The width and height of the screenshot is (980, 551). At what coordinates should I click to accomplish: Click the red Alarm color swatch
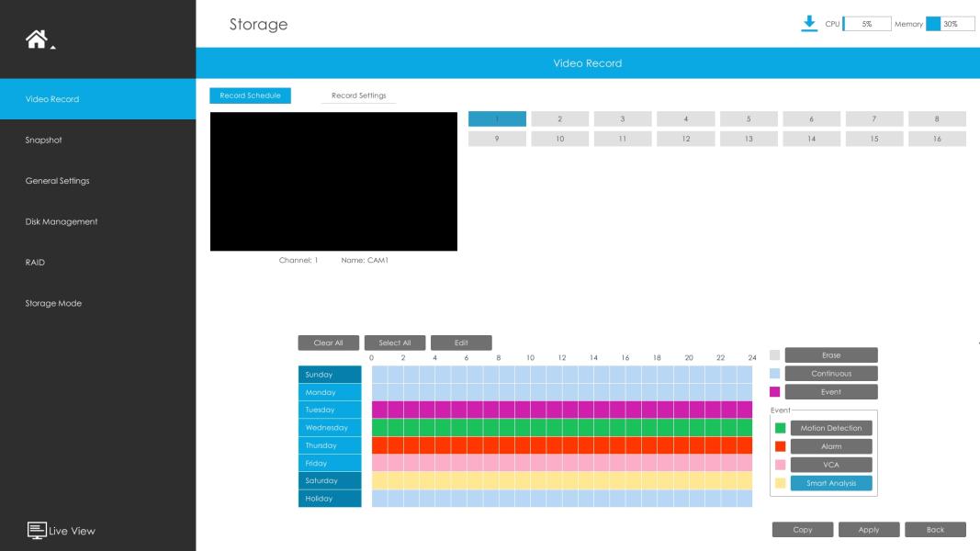[x=780, y=446]
